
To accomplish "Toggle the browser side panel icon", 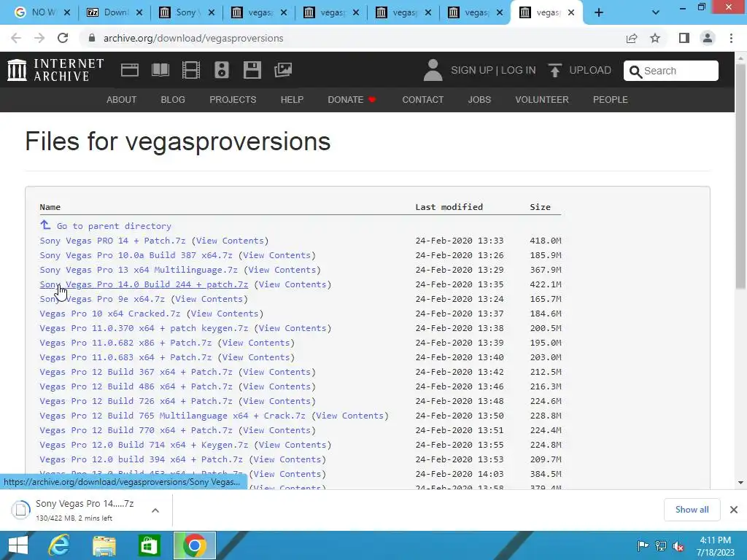I will pos(684,38).
